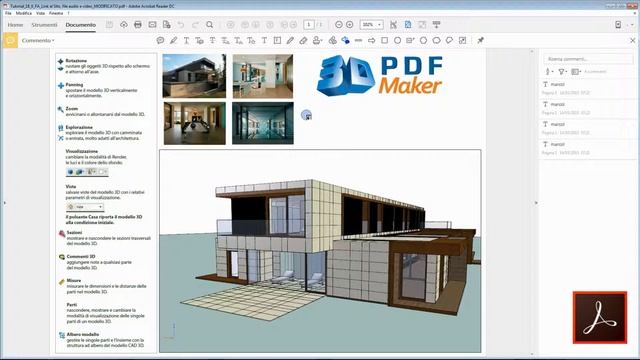The height and width of the screenshot is (360, 640).
Task: Select the pencil drawing tool
Action: coord(290,40)
